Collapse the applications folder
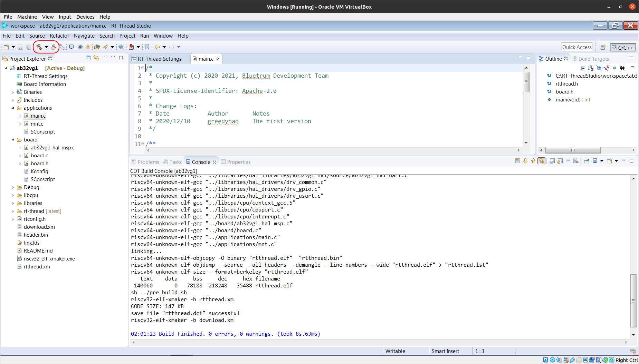Screen dimensions: 639x364 (13, 108)
